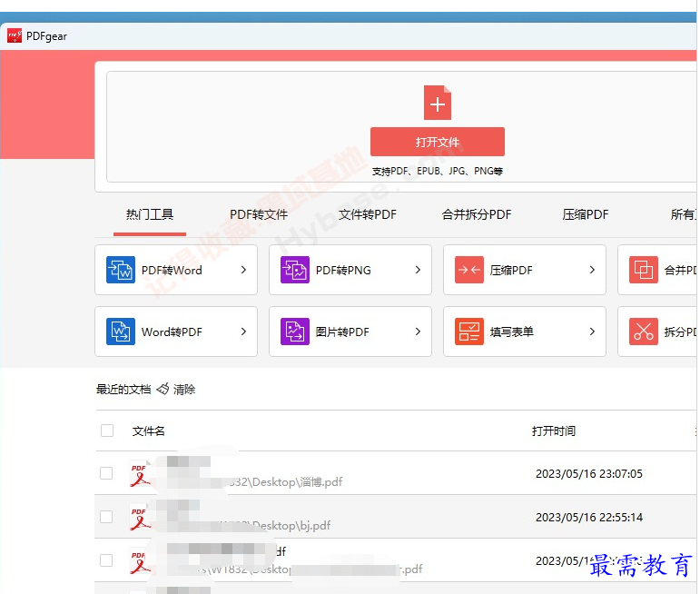Switch to the 所有 tools tab
The image size is (700, 594).
point(683,215)
